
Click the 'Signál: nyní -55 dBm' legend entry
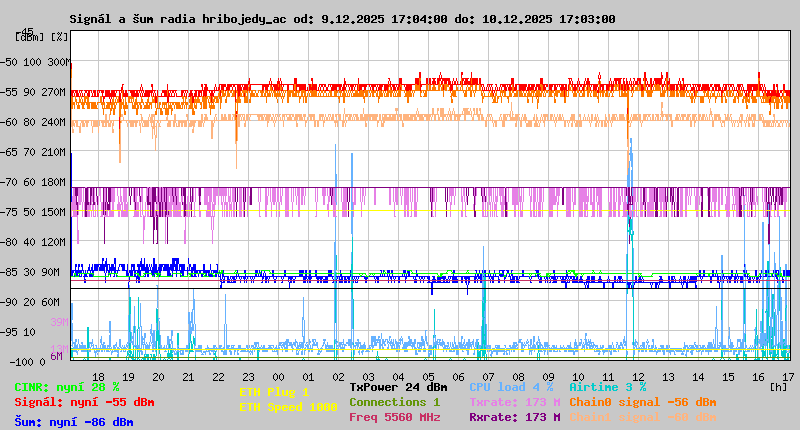coord(84,402)
